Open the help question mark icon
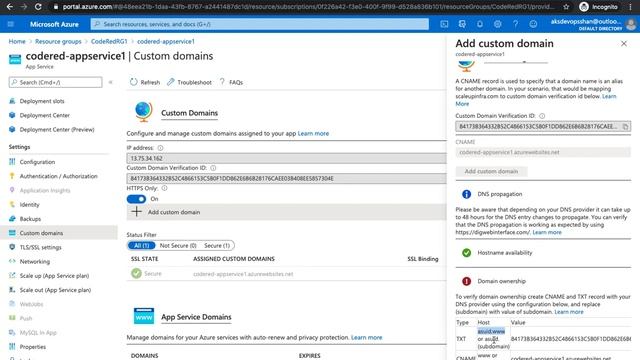The width and height of the screenshot is (640, 360). [x=516, y=24]
